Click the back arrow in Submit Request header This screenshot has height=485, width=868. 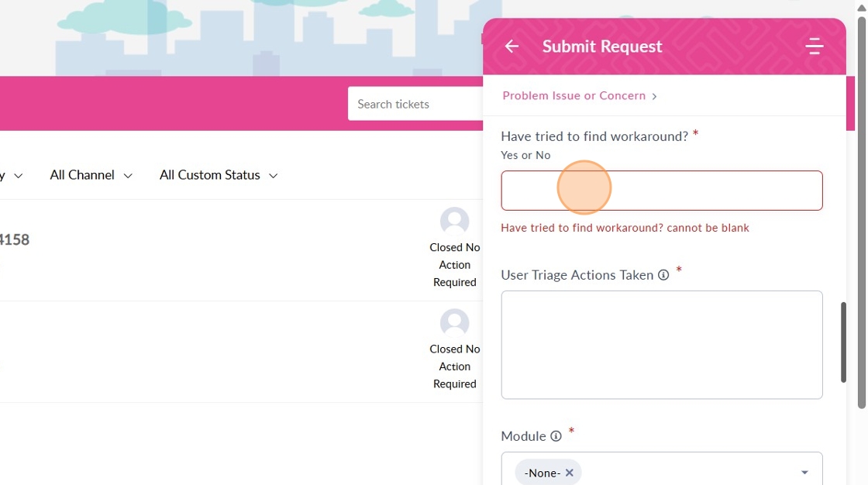point(511,46)
